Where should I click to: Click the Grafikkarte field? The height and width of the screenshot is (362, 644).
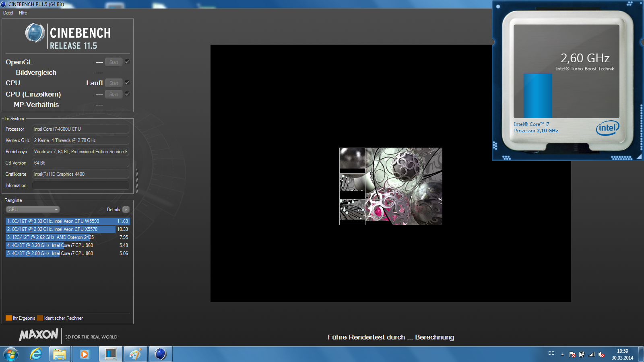pyautogui.click(x=80, y=174)
